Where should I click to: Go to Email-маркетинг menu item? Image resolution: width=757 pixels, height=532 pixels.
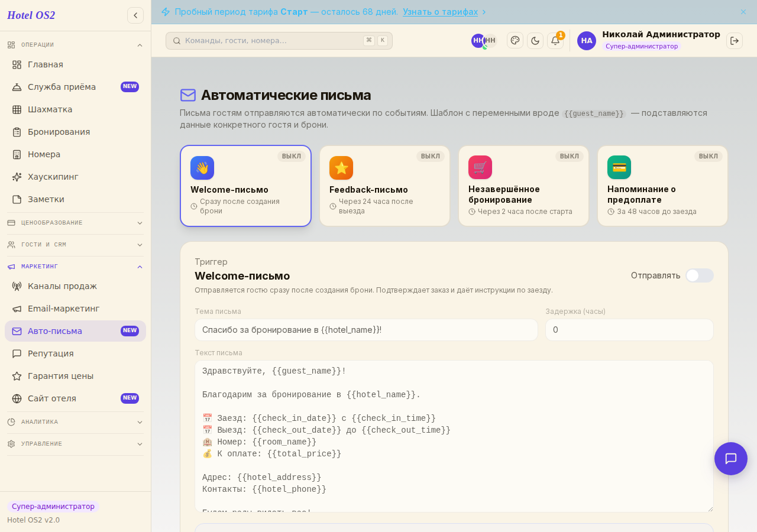(x=75, y=309)
